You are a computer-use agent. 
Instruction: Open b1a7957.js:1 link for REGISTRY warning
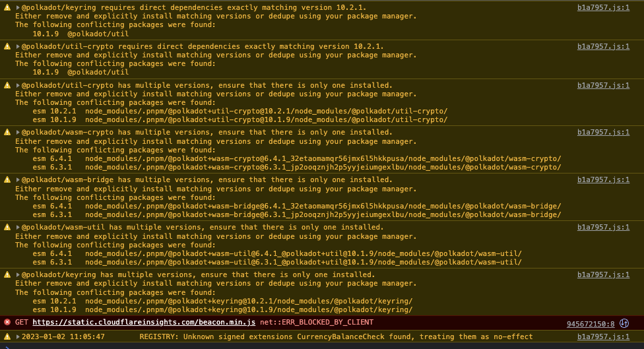pyautogui.click(x=603, y=336)
